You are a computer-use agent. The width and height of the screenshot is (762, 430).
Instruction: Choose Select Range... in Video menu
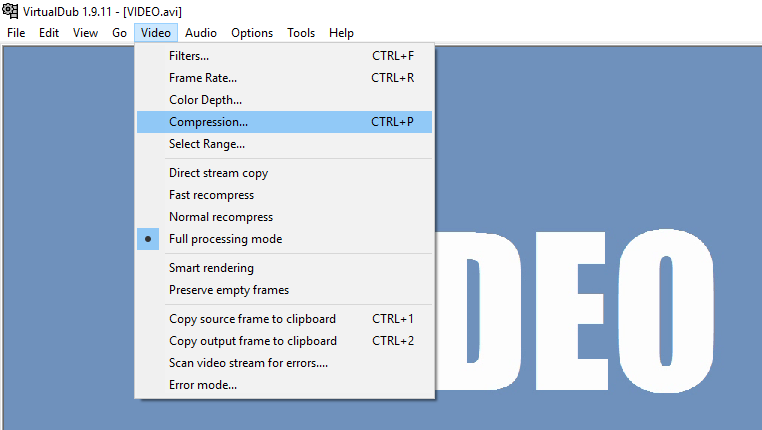[x=284, y=144]
